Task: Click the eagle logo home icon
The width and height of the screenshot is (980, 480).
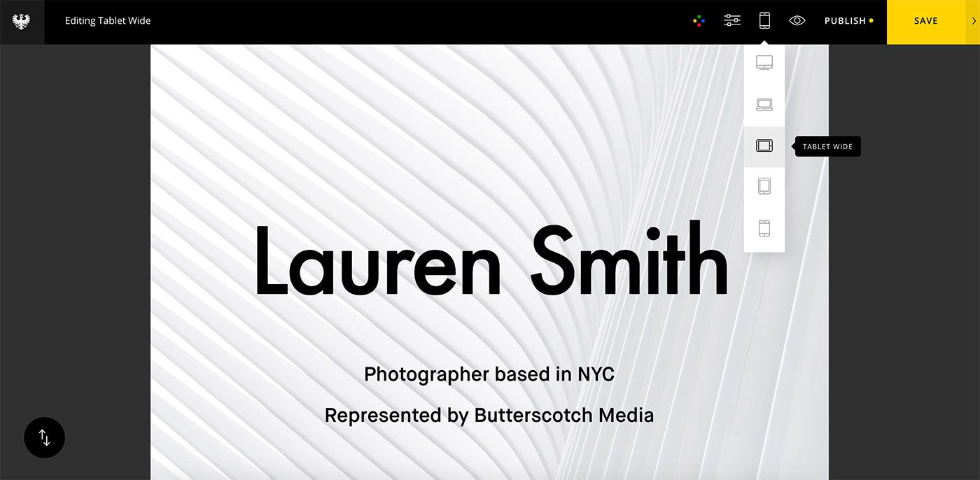Action: pyautogui.click(x=22, y=22)
